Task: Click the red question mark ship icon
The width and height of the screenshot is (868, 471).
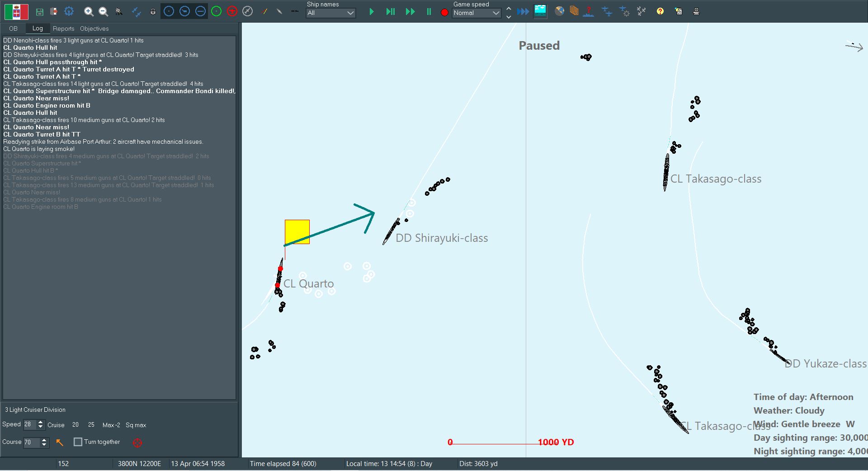Action: point(588,12)
